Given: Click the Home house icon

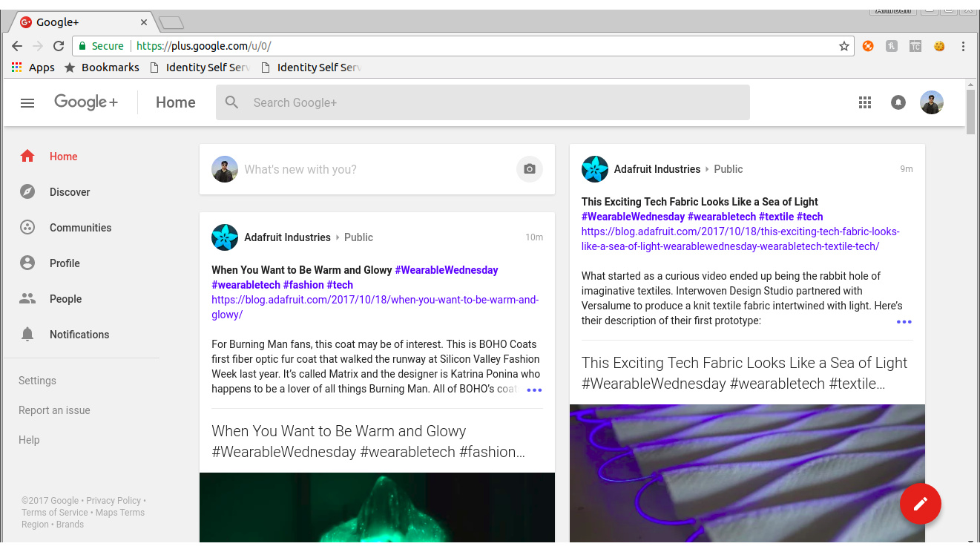Looking at the screenshot, I should [x=27, y=157].
